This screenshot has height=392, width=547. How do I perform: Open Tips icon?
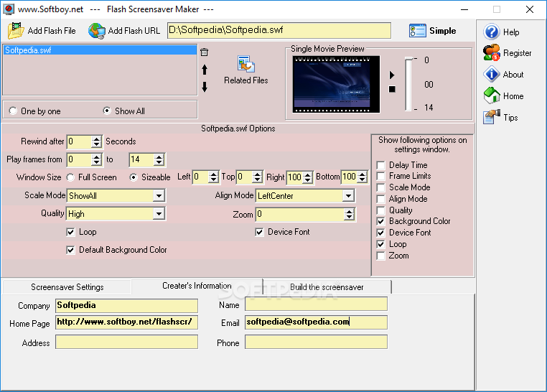coord(492,117)
